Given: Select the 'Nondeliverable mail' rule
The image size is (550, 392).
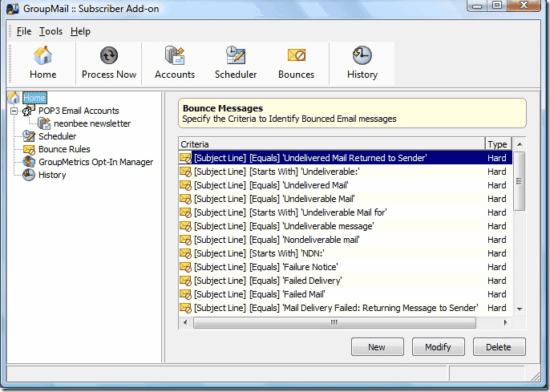Looking at the screenshot, I should pos(345,240).
